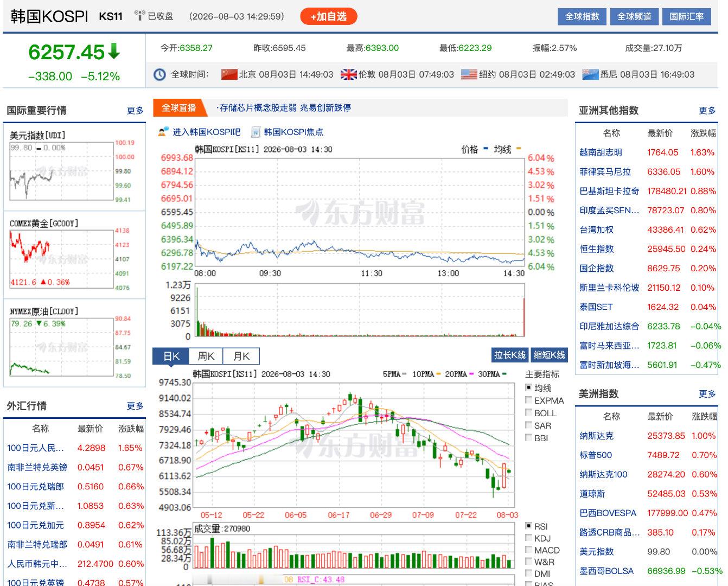The image size is (728, 586).
Task: Expand 亚洲其他指数 with 更多 link
Action: (x=707, y=110)
